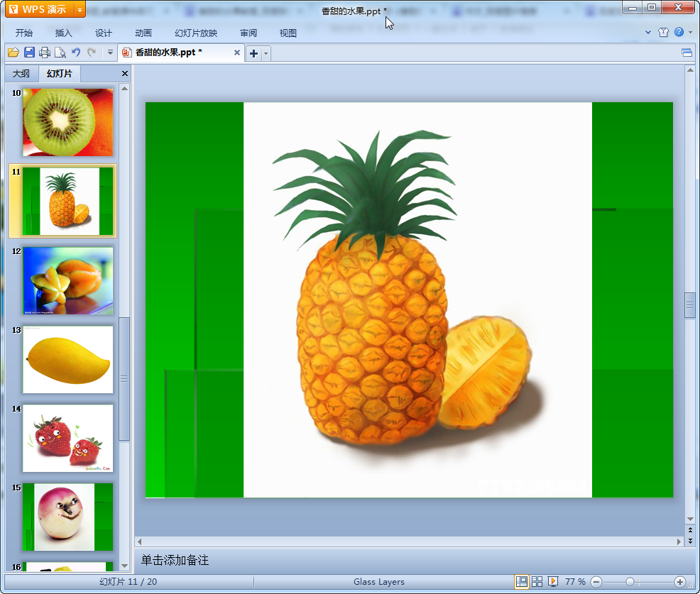Open the 动画 ribbon tab
Screen dimensions: 700x594
pyautogui.click(x=143, y=33)
